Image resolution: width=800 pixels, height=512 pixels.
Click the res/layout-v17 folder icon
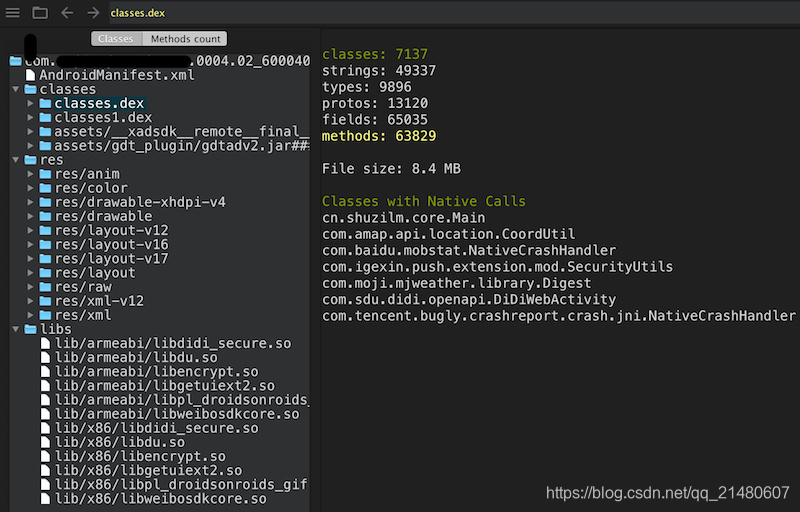[x=45, y=259]
